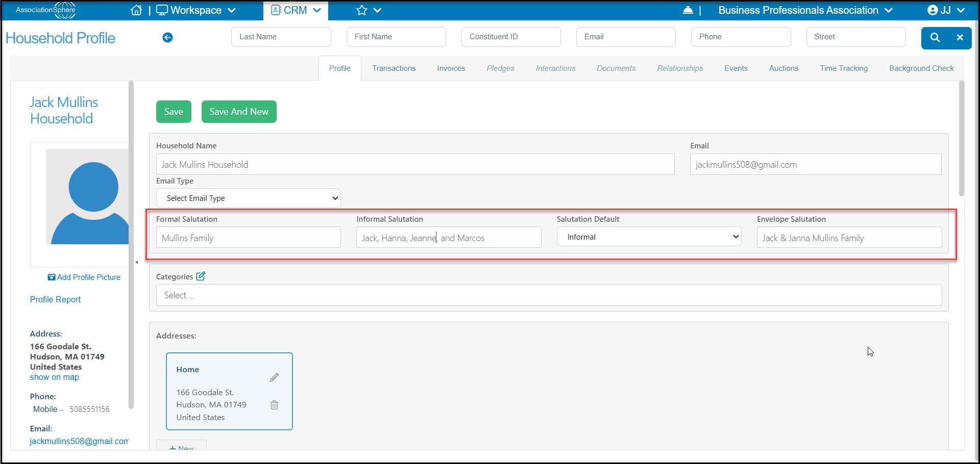This screenshot has width=980, height=464.
Task: Click the main page vertical scrollbar
Action: click(962, 138)
